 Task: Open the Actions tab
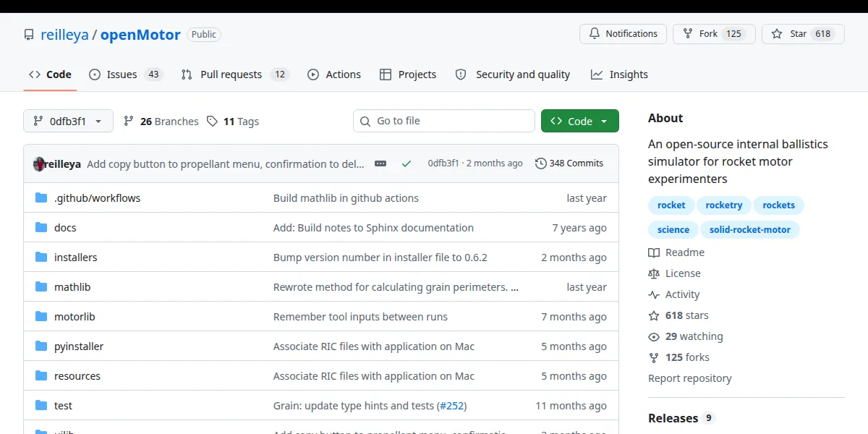(334, 75)
